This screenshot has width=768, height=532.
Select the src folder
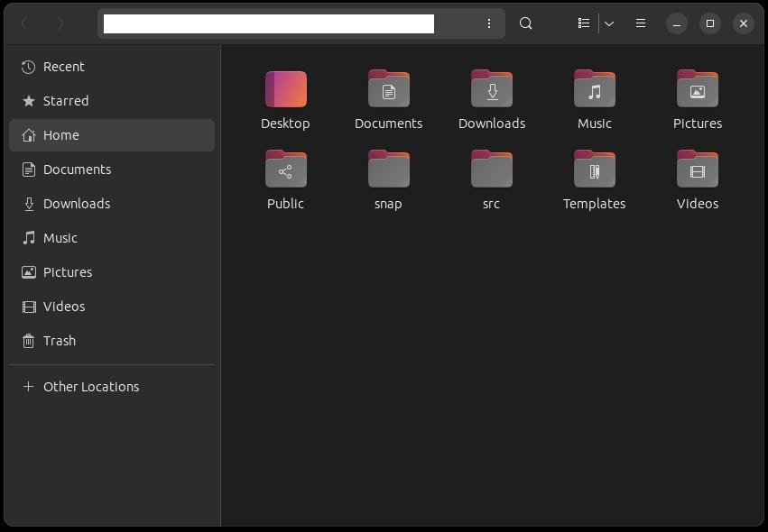(492, 169)
